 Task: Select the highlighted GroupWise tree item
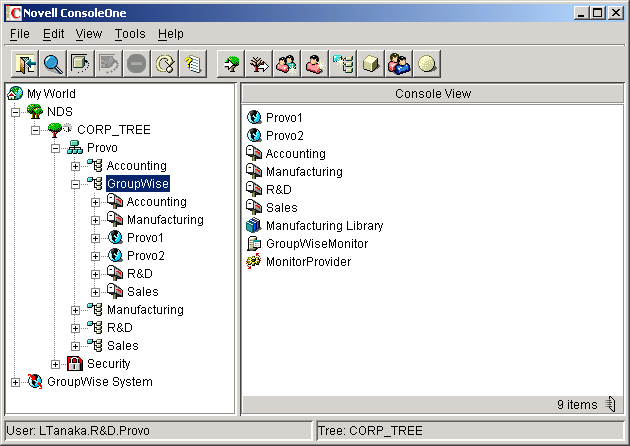point(138,184)
